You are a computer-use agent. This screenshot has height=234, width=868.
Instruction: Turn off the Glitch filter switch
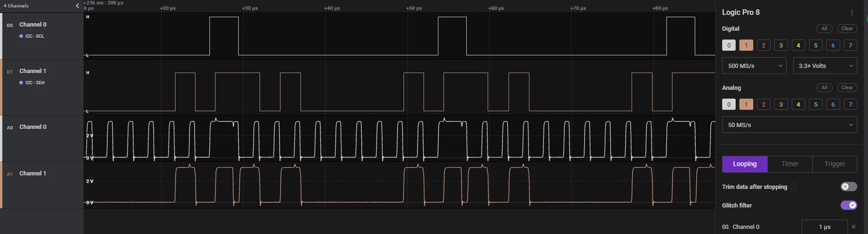click(x=848, y=205)
